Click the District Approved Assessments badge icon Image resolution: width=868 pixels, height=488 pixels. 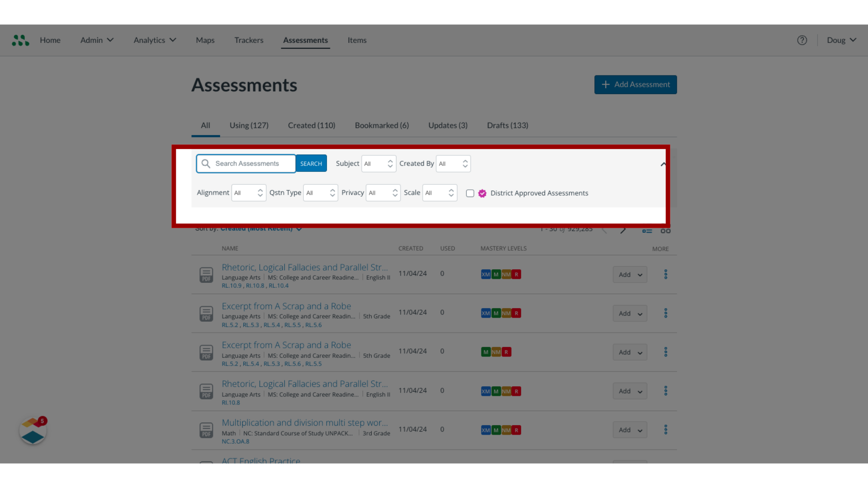482,193
